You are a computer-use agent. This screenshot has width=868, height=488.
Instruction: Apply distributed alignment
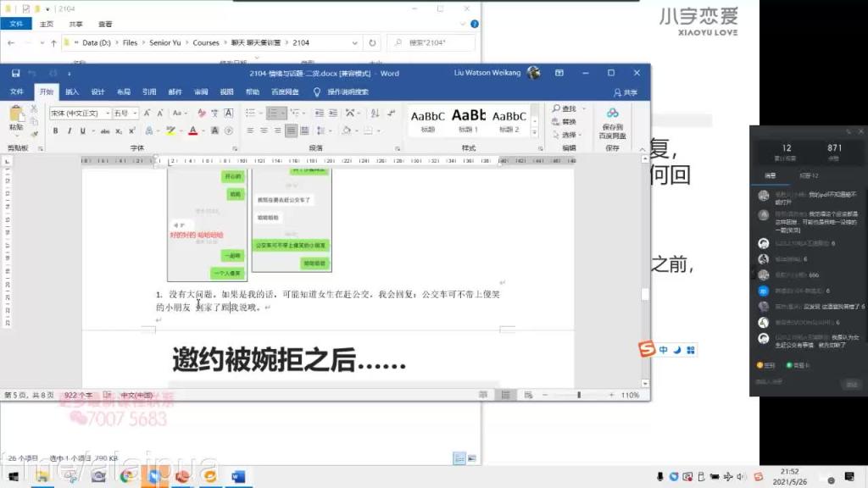[304, 131]
